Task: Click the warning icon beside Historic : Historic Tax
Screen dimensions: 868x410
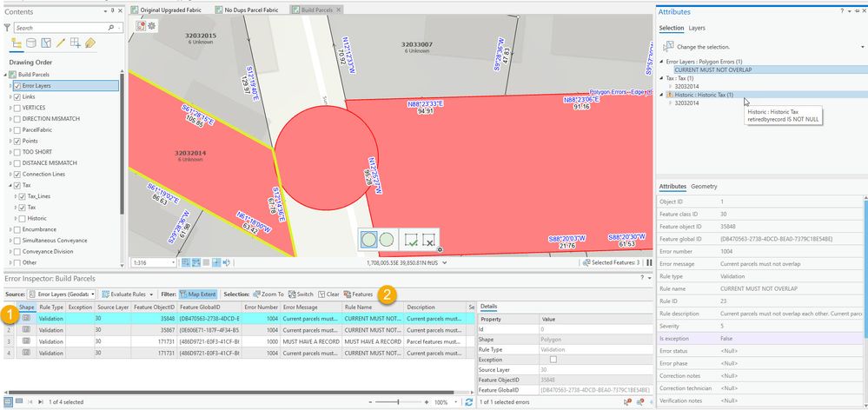Action: click(670, 96)
